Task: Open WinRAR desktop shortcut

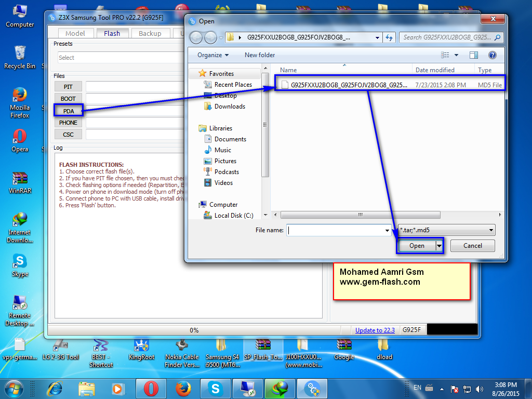Action: point(20,182)
